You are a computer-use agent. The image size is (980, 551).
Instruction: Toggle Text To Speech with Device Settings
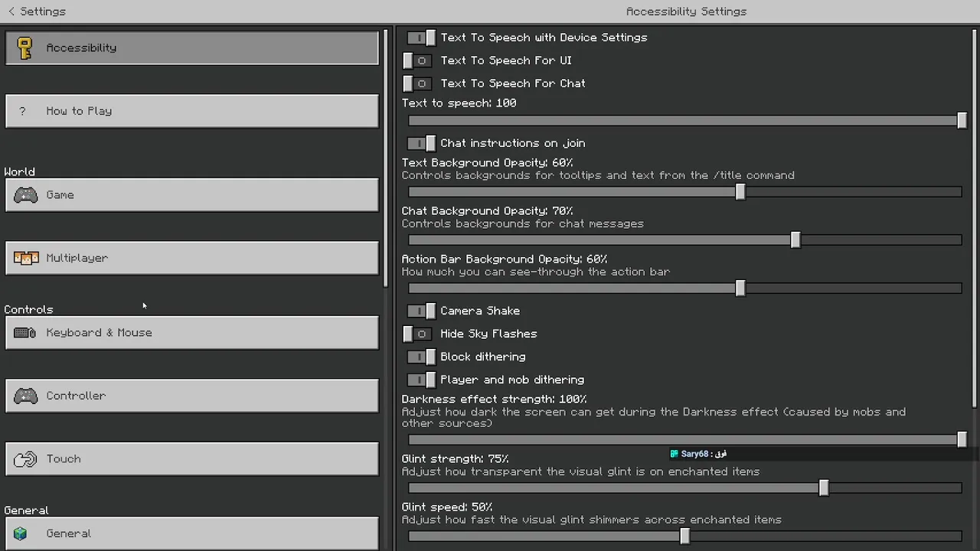click(x=420, y=37)
